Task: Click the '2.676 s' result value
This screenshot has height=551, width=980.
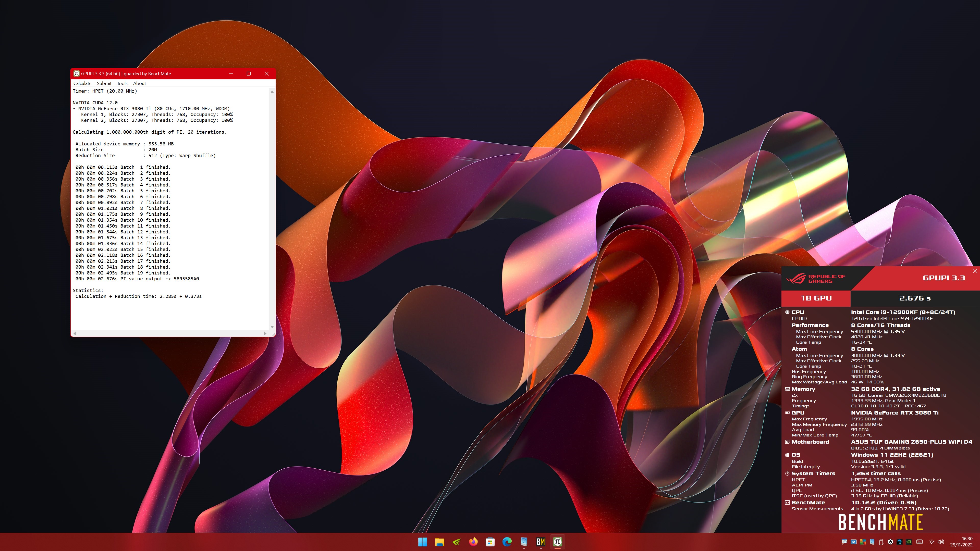Action: click(915, 298)
